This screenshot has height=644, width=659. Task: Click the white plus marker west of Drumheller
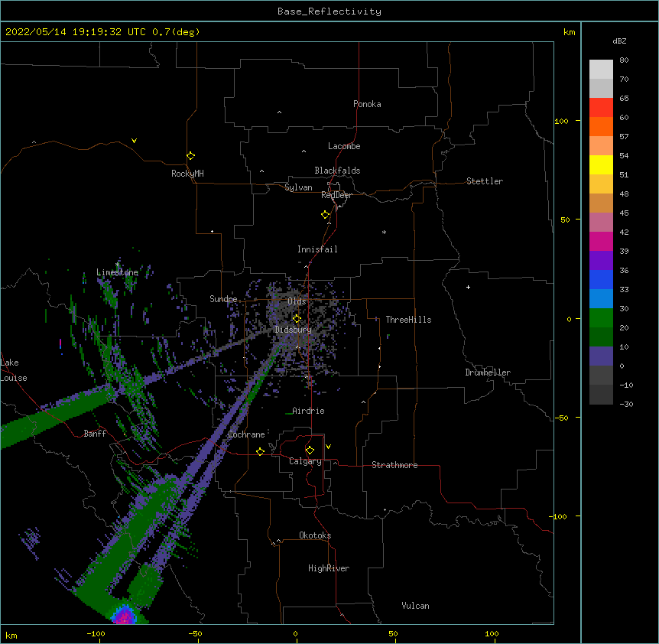[x=468, y=287]
